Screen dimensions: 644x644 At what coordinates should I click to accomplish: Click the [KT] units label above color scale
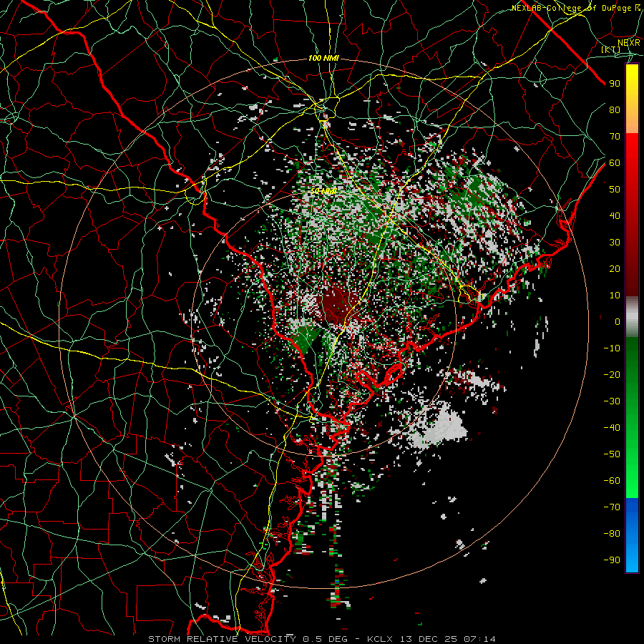(611, 49)
